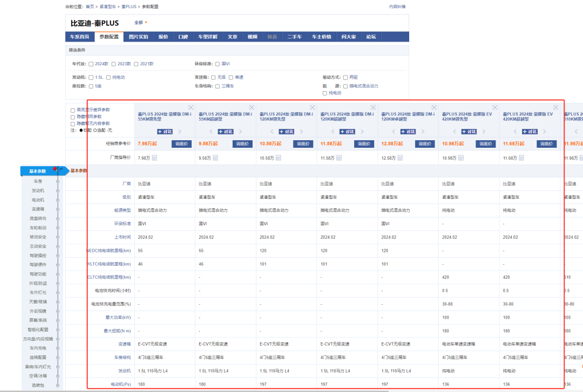Add DM-i 55KM领先型 to compare with +对比
Image resolution: width=583 pixels, height=392 pixels.
(x=165, y=132)
